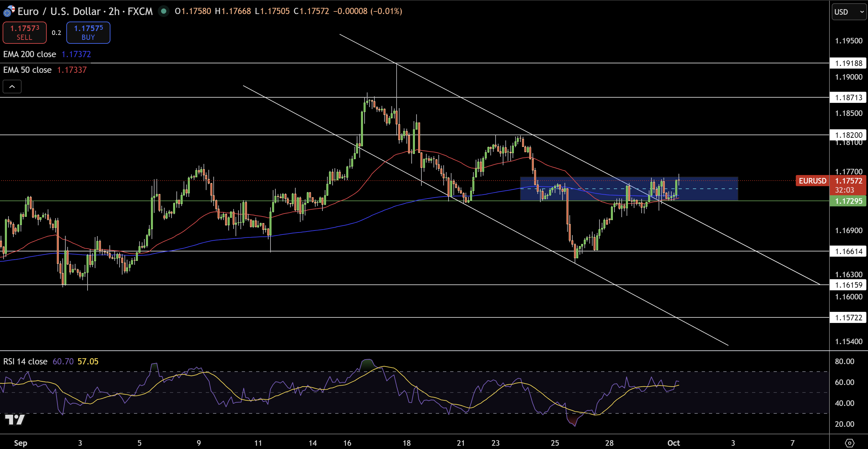The width and height of the screenshot is (868, 449).
Task: Select the EMA 50 close indicator legend
Action: (28, 70)
